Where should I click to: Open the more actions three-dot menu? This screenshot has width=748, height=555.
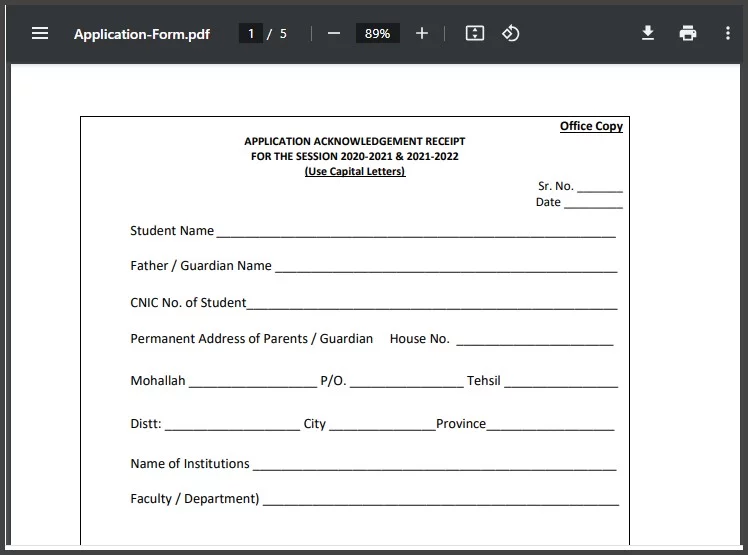pyautogui.click(x=727, y=33)
